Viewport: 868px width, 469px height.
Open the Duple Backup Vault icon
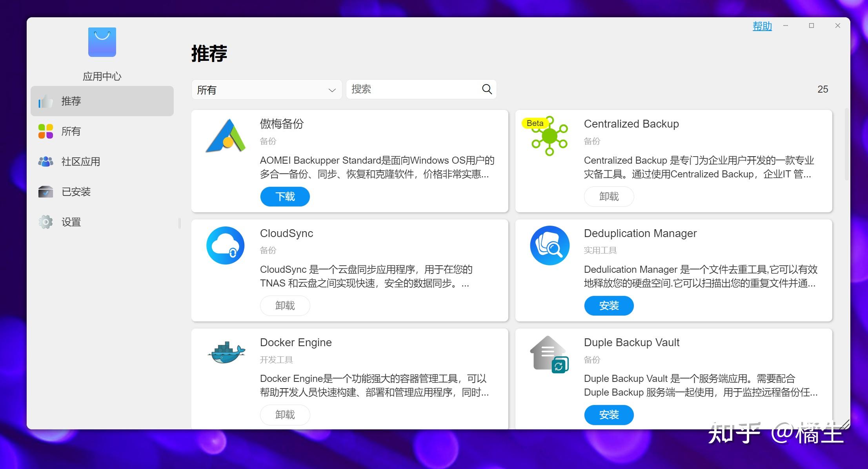[x=549, y=354]
